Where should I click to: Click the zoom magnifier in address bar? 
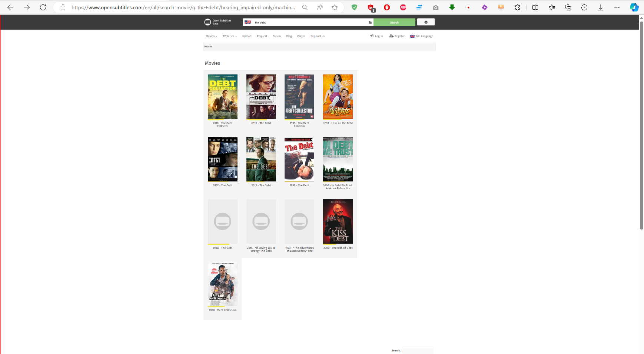coord(305,7)
